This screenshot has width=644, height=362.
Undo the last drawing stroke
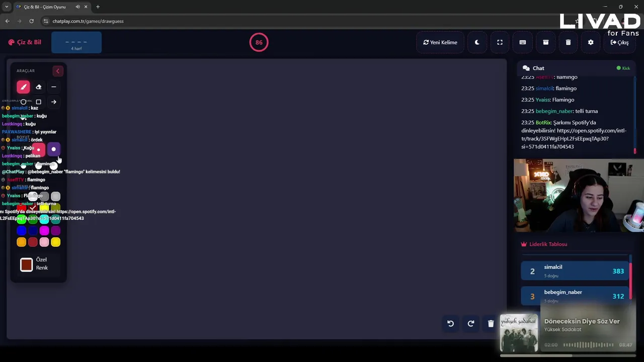coord(450,324)
